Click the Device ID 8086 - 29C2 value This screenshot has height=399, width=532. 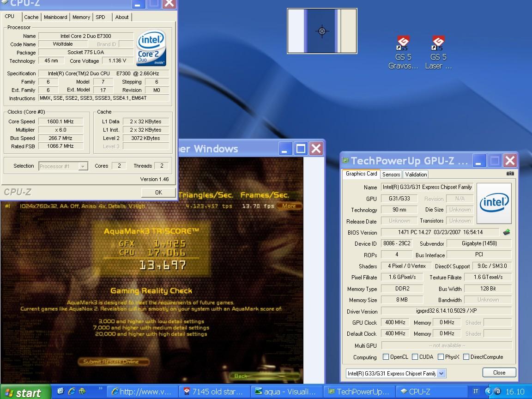(x=396, y=244)
